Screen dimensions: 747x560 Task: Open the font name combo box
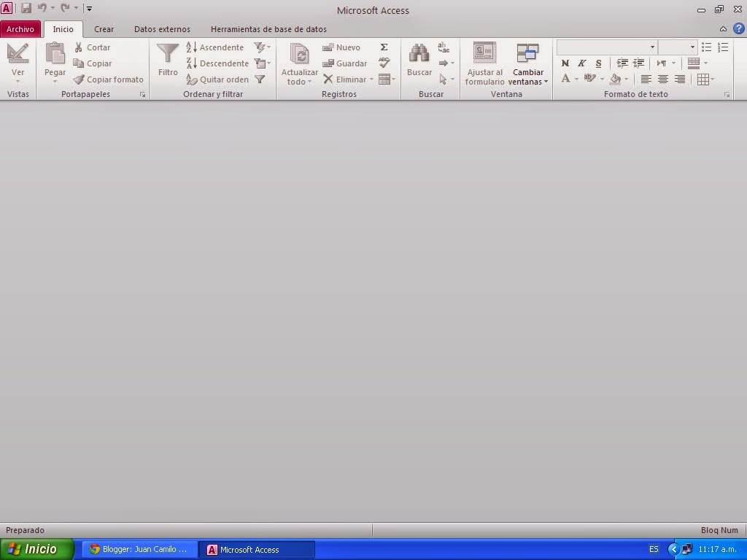click(x=607, y=47)
